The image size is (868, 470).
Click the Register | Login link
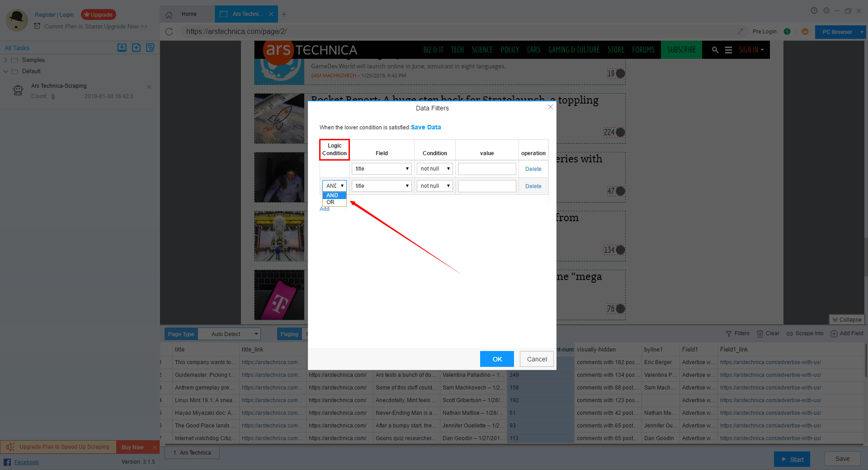point(54,14)
